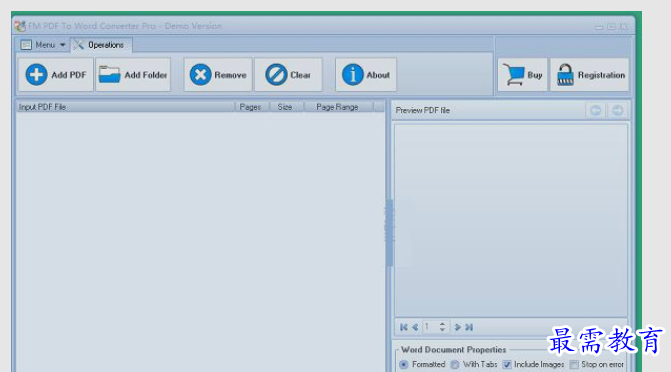Remove the selected PDF file
Image resolution: width=671 pixels, height=372 pixels.
(x=218, y=75)
